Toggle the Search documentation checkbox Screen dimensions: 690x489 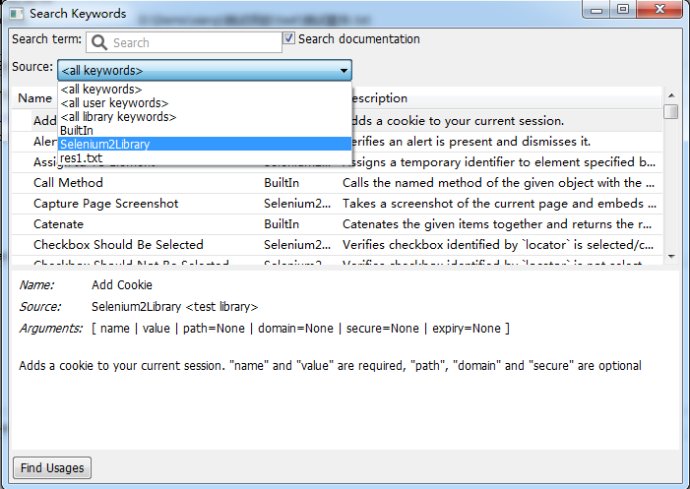point(289,38)
